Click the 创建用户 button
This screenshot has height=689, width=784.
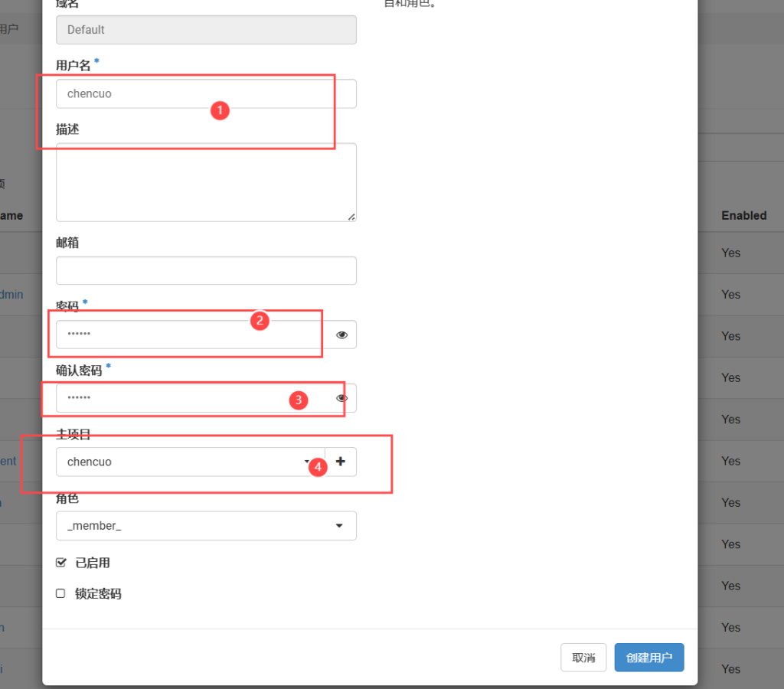coord(648,658)
